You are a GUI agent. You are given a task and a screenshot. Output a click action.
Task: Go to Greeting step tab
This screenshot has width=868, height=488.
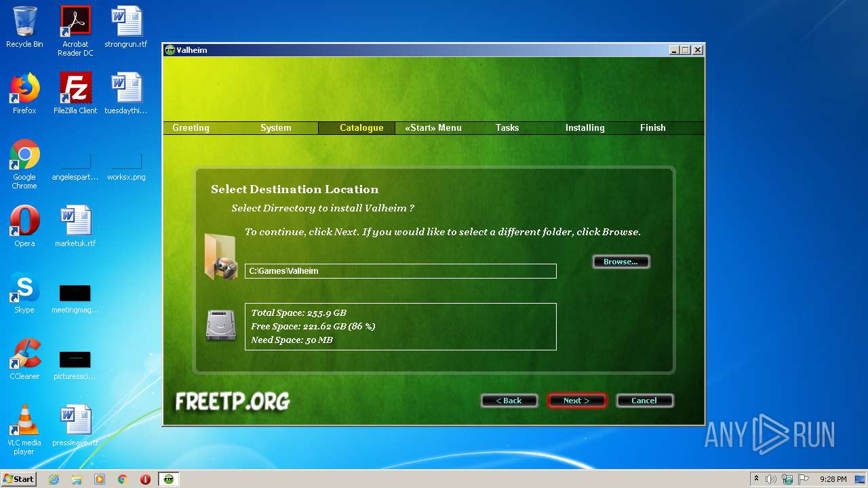pyautogui.click(x=191, y=127)
